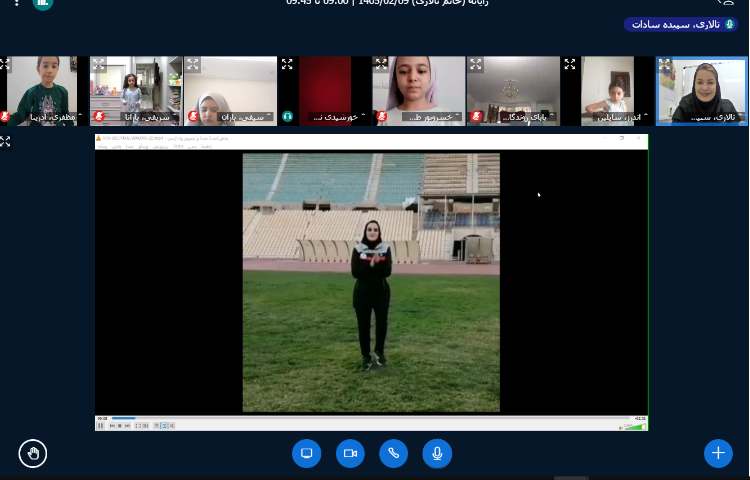Screen dimensions: 750x480
Task: Pause the video in the media player
Action: (100, 425)
